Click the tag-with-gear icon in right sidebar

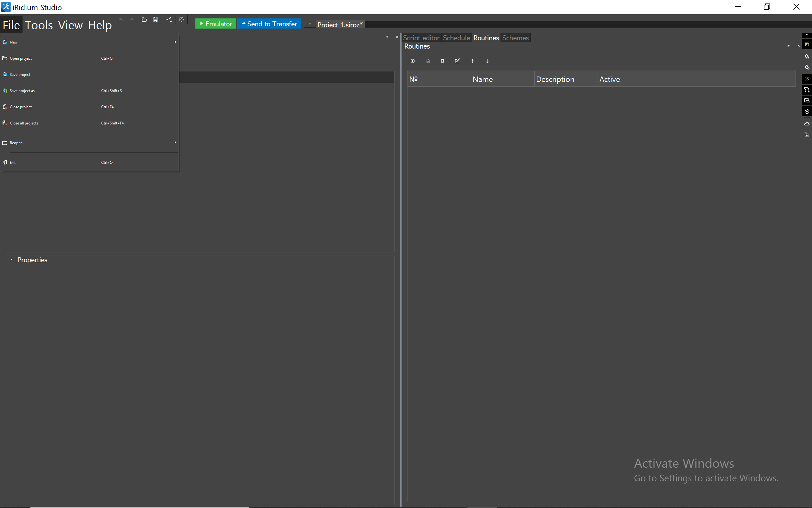[x=807, y=67]
